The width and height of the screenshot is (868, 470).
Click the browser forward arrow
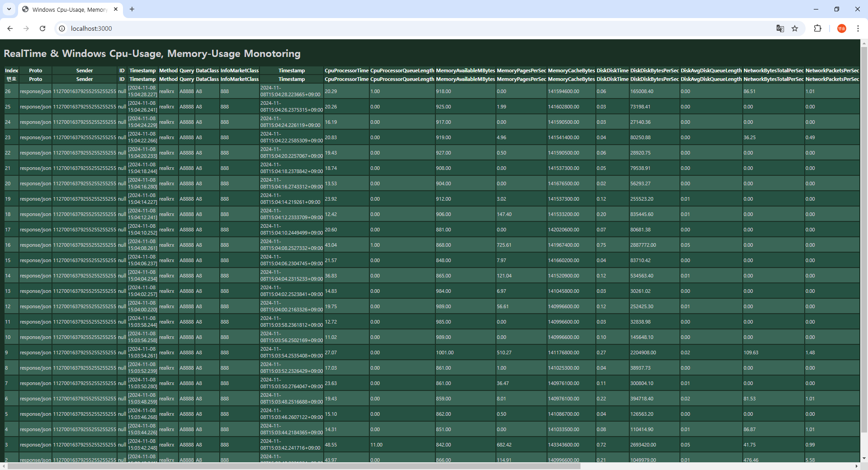(x=26, y=28)
